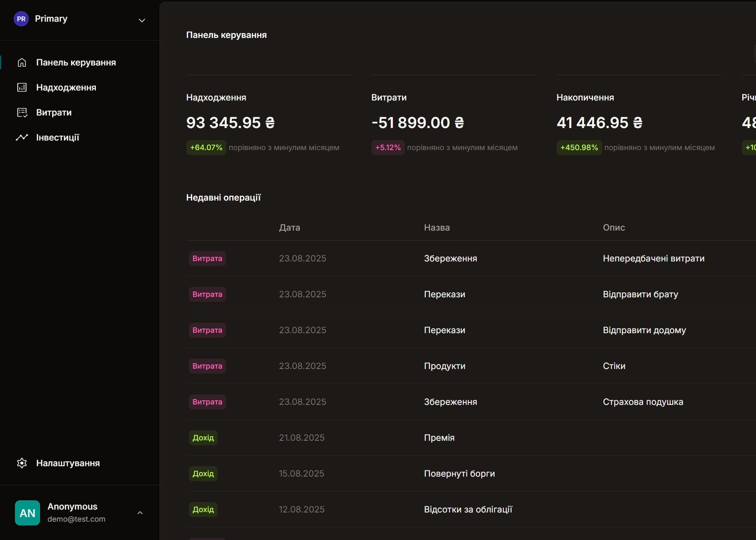Click the home icon for Панель керування
This screenshot has height=540, width=756.
coord(22,63)
